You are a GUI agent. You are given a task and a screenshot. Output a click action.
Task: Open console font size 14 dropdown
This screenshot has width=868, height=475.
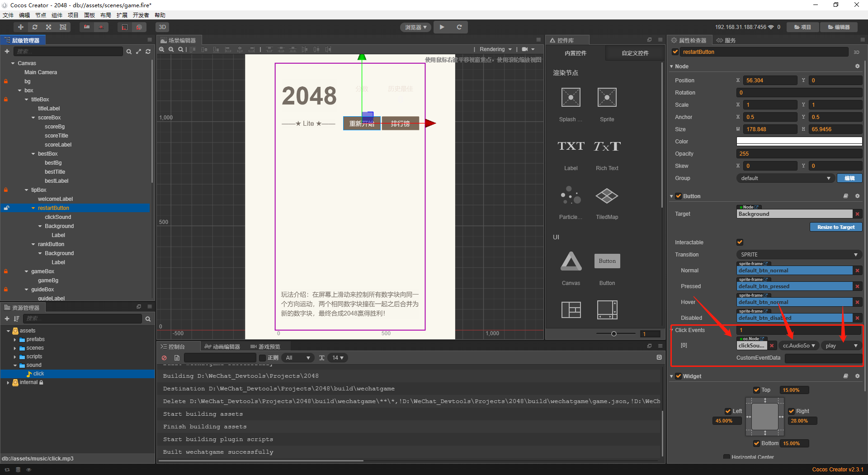pos(338,358)
